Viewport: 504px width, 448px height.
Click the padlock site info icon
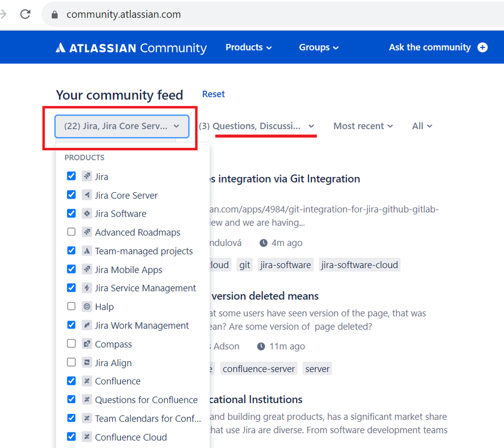pos(54,15)
